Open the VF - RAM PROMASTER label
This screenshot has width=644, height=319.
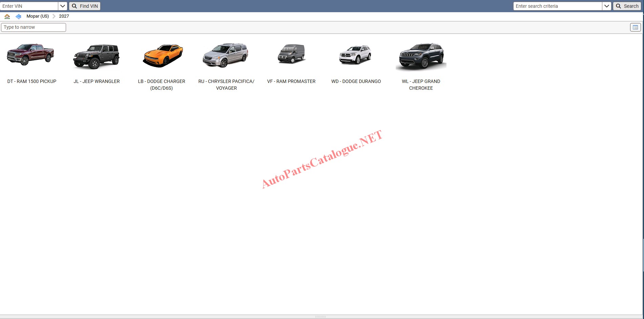click(x=291, y=81)
